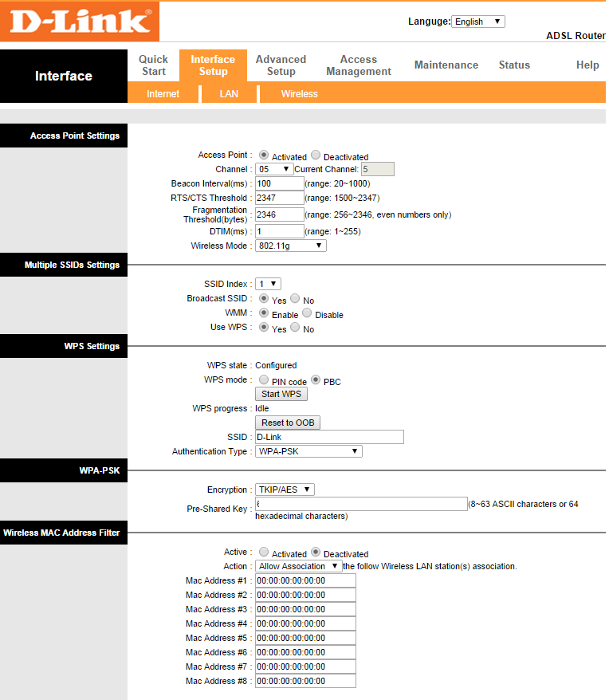
Task: Click the WPS state Configured text
Action: pos(276,365)
